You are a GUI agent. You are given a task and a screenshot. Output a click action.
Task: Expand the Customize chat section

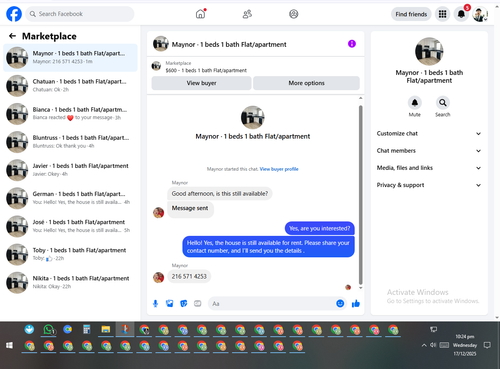429,133
